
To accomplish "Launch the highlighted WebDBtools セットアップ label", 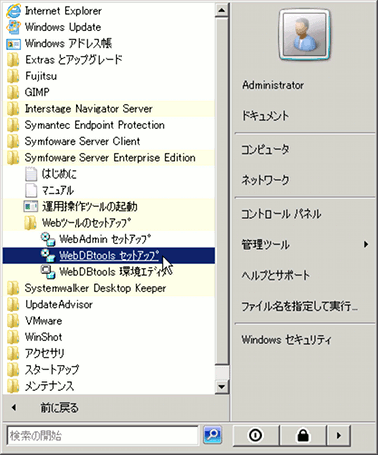I will (x=109, y=255).
